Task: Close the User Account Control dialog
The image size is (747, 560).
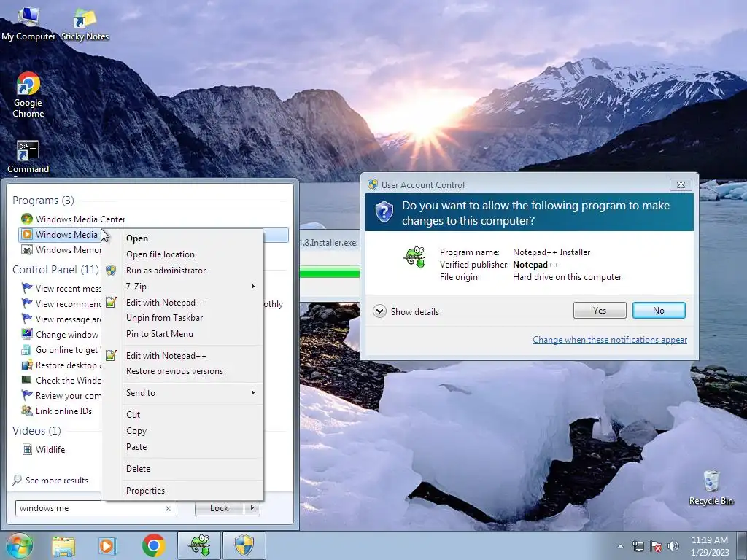Action: 681,184
